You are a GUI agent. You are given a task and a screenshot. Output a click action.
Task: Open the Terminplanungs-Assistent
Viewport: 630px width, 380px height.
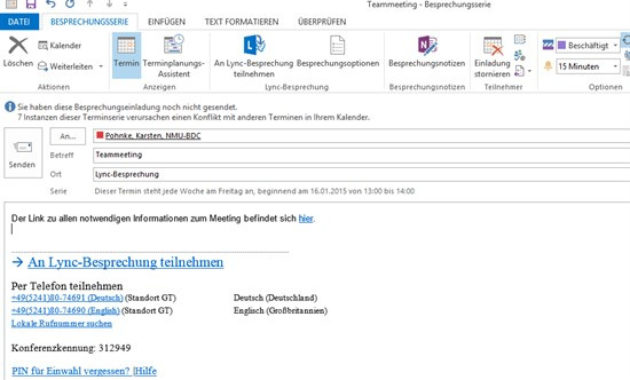[174, 56]
